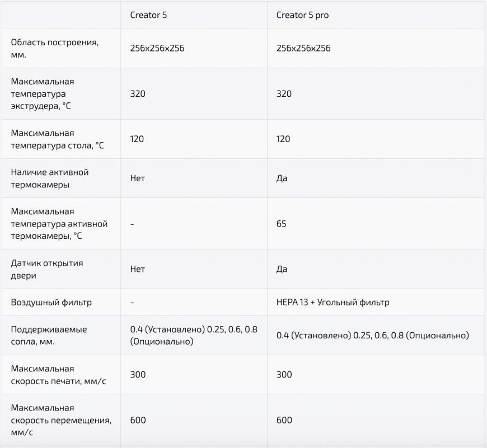Select Датчик открытия двери label

click(x=47, y=269)
